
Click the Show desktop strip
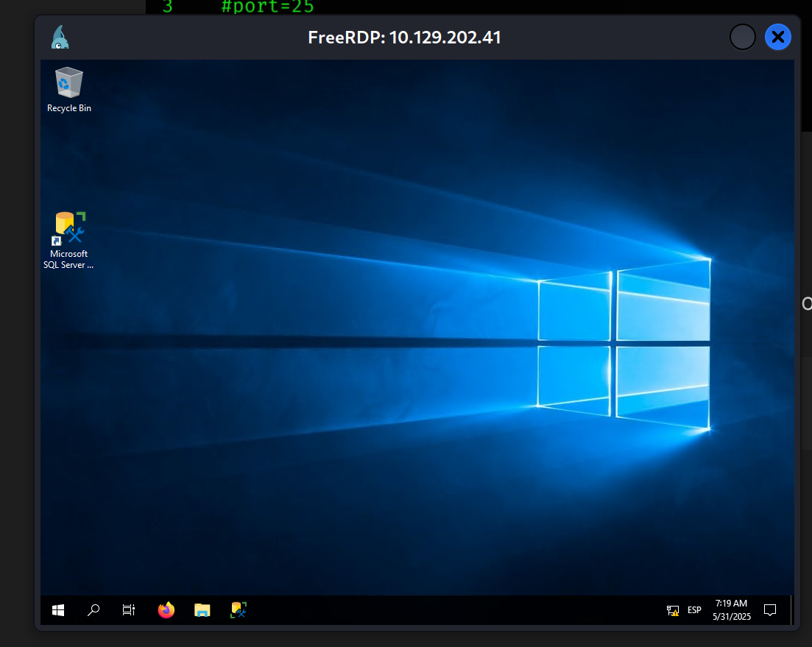(x=792, y=610)
